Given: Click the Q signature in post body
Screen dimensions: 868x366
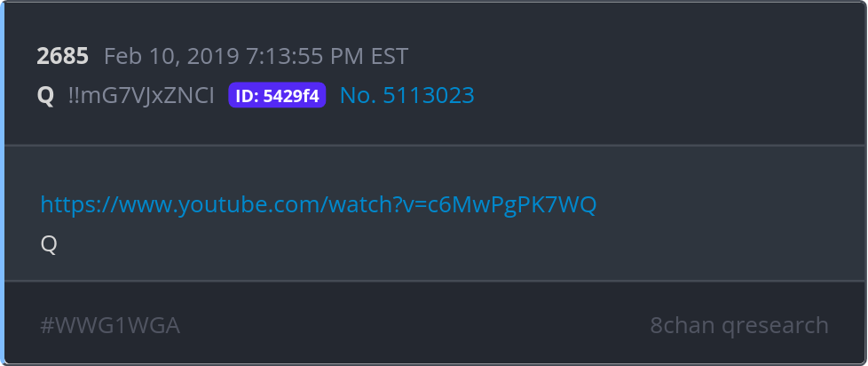Looking at the screenshot, I should pos(49,244).
